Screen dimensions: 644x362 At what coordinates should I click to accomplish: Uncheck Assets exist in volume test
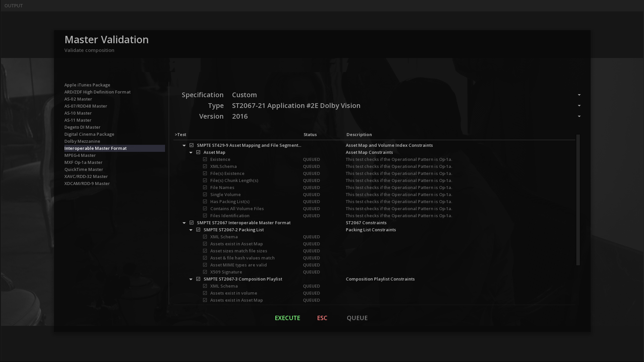coord(205,293)
